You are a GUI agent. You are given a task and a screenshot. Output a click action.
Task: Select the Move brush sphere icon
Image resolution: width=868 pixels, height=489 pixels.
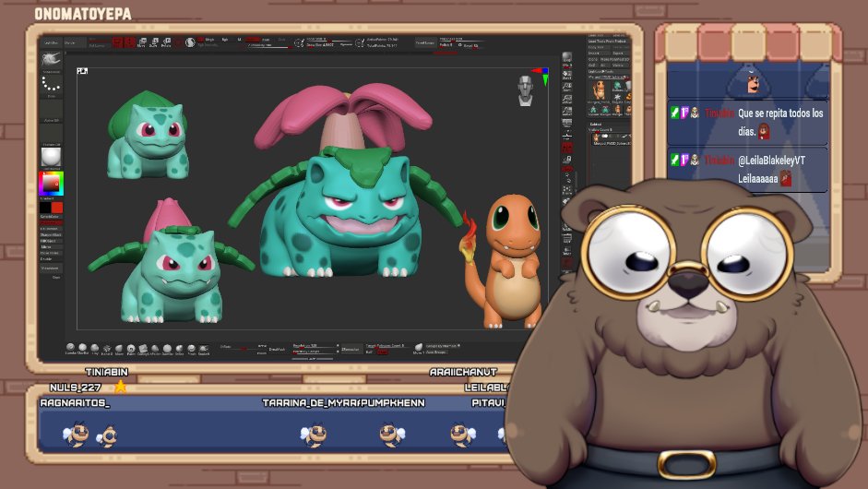click(119, 349)
